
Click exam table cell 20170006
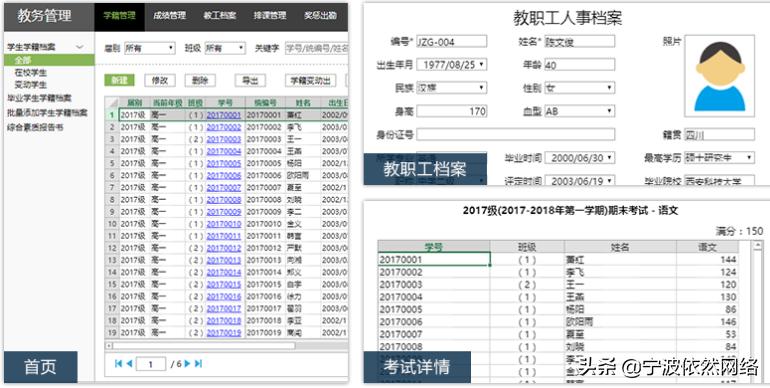(434, 322)
